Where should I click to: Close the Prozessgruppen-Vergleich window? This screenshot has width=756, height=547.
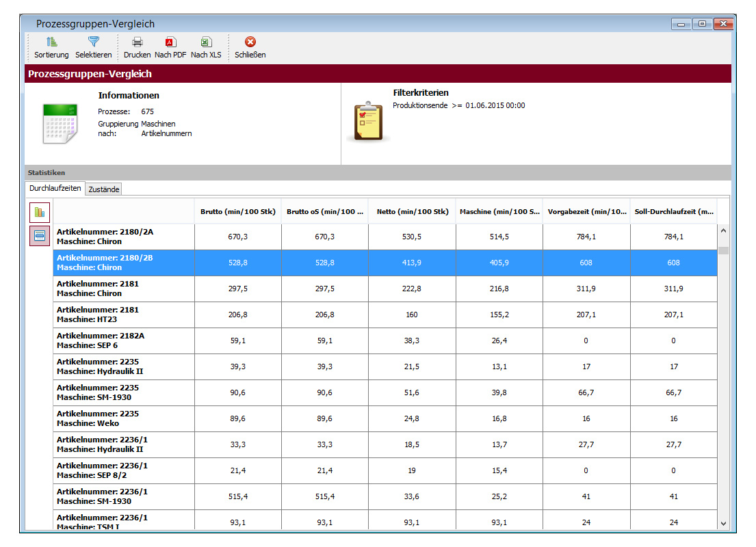723,24
